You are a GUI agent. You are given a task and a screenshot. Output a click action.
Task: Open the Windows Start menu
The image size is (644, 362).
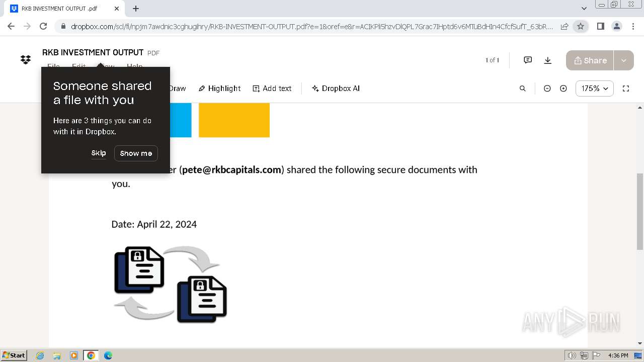pos(14,355)
